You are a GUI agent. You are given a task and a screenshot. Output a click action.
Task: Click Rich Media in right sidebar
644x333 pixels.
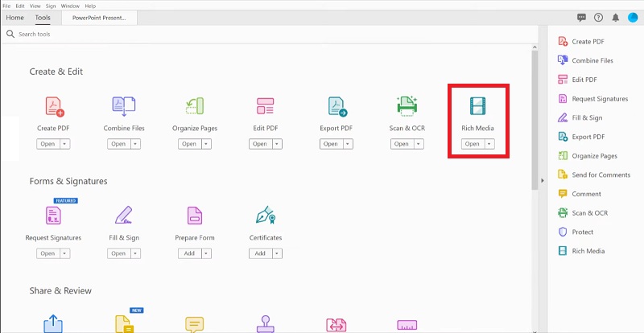click(581, 251)
